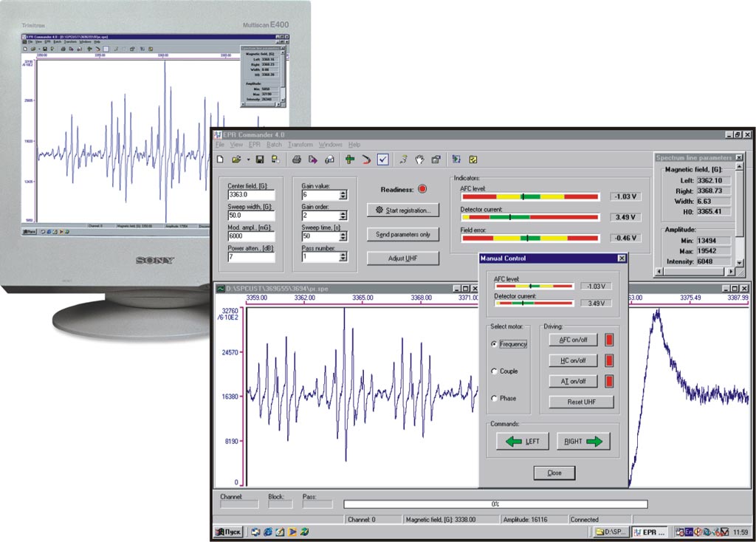The height and width of the screenshot is (542, 756).
Task: Click the system clock showing 11:59
Action: 740,532
